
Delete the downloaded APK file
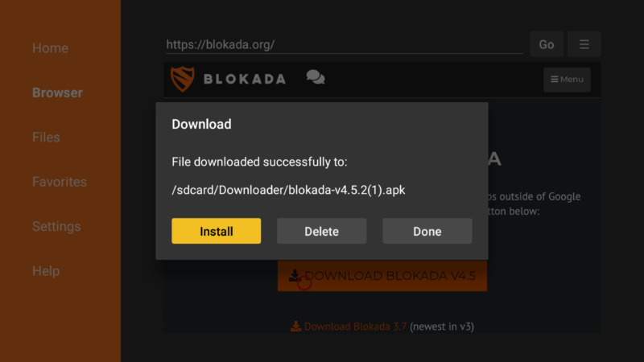tap(321, 231)
